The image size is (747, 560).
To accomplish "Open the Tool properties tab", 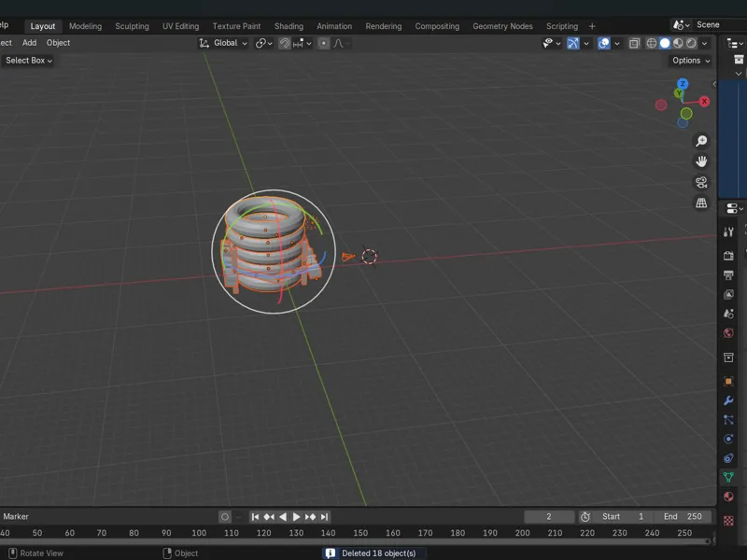I will (x=728, y=231).
